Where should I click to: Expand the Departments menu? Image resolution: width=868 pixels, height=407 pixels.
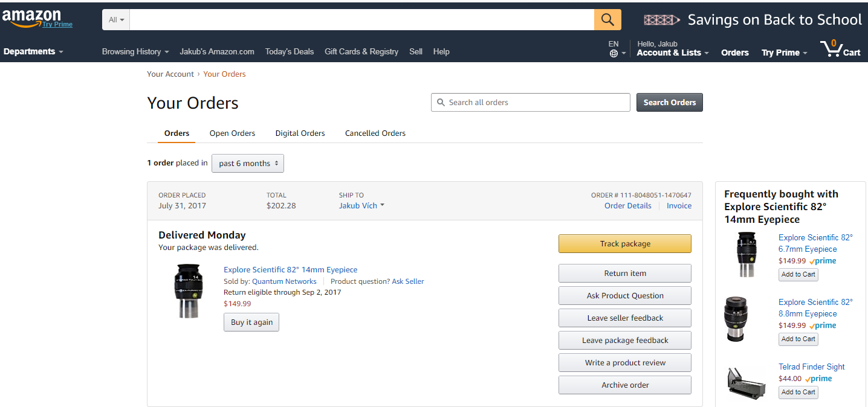pyautogui.click(x=33, y=52)
